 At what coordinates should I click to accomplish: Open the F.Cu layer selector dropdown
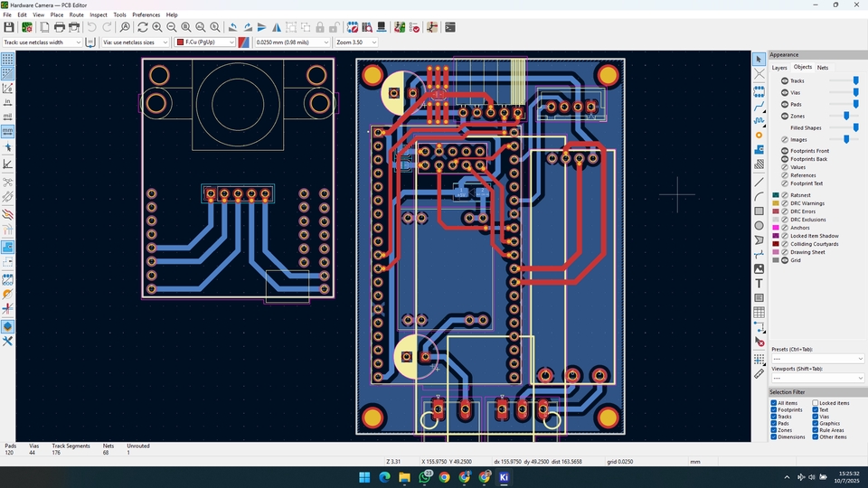(x=205, y=42)
